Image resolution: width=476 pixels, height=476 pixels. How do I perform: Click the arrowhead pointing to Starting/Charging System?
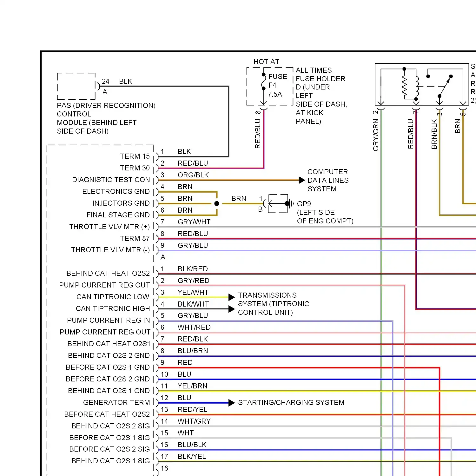click(232, 403)
